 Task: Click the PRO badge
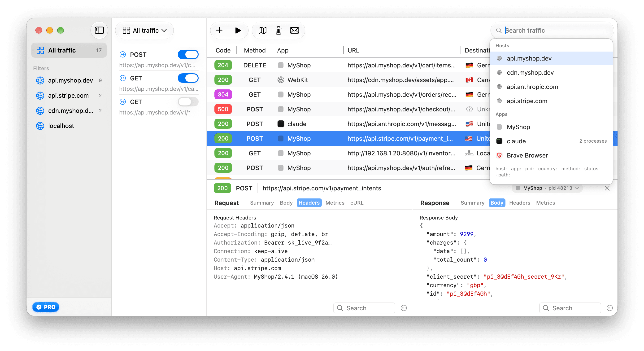tap(46, 307)
